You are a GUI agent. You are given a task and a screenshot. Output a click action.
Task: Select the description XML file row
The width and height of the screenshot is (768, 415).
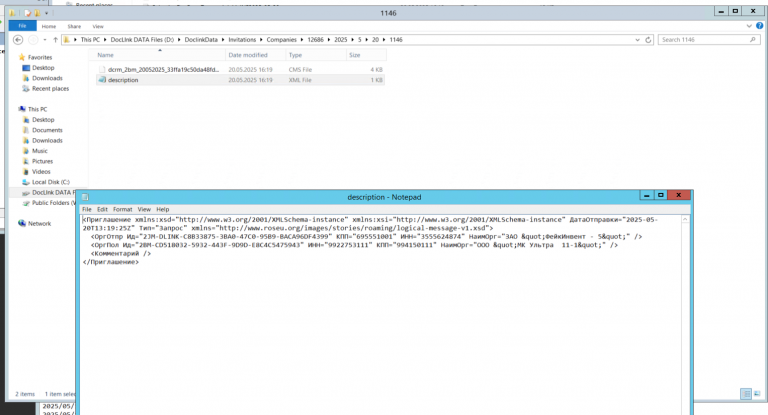coord(240,80)
